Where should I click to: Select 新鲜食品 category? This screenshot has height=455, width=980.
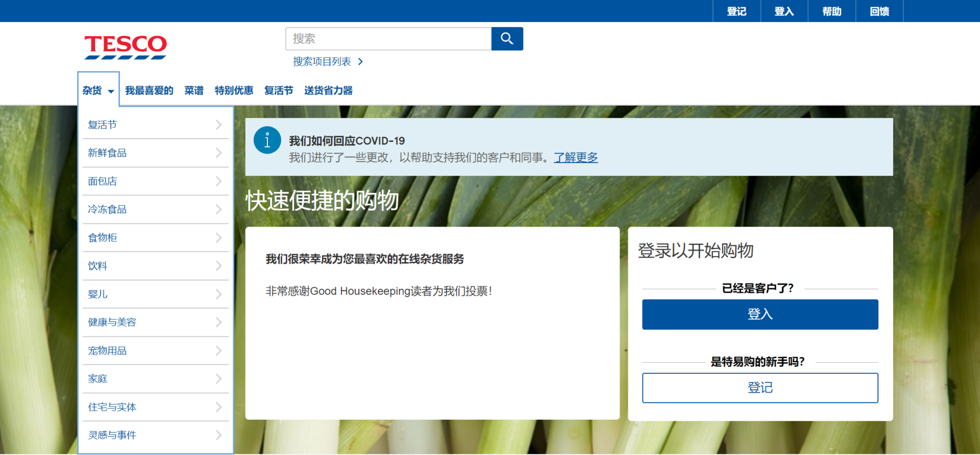107,153
